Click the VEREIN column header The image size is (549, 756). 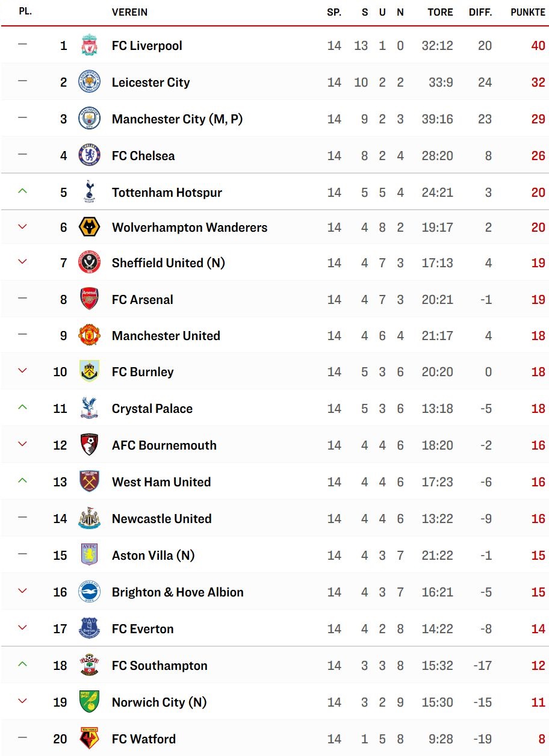pos(129,12)
